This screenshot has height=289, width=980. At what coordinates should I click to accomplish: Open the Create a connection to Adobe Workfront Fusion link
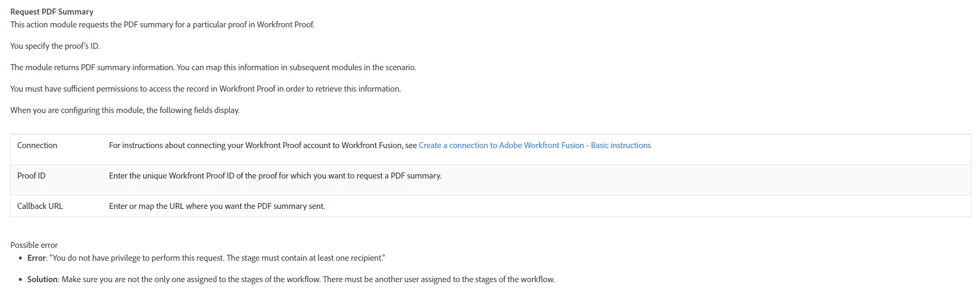coord(534,146)
